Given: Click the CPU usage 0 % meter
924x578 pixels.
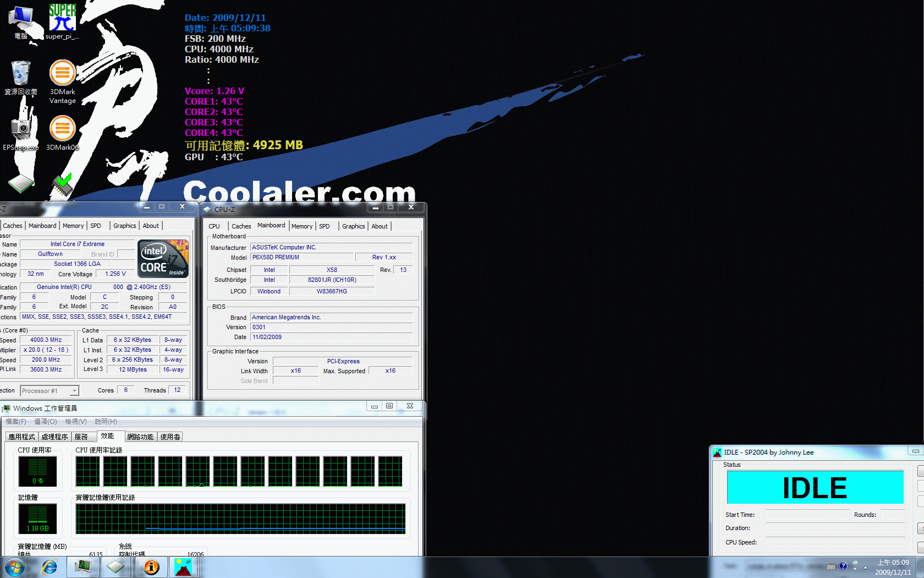Looking at the screenshot, I should pyautogui.click(x=37, y=471).
